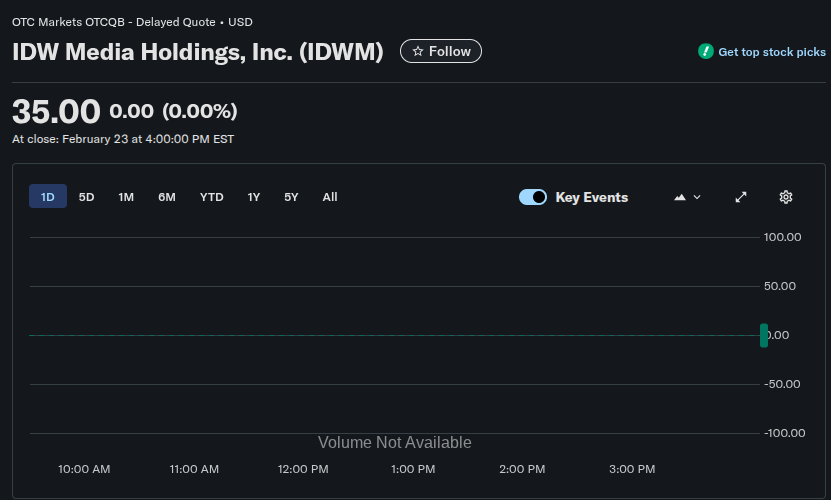
Task: Click the 2:00 PM axis label
Action: pos(522,469)
